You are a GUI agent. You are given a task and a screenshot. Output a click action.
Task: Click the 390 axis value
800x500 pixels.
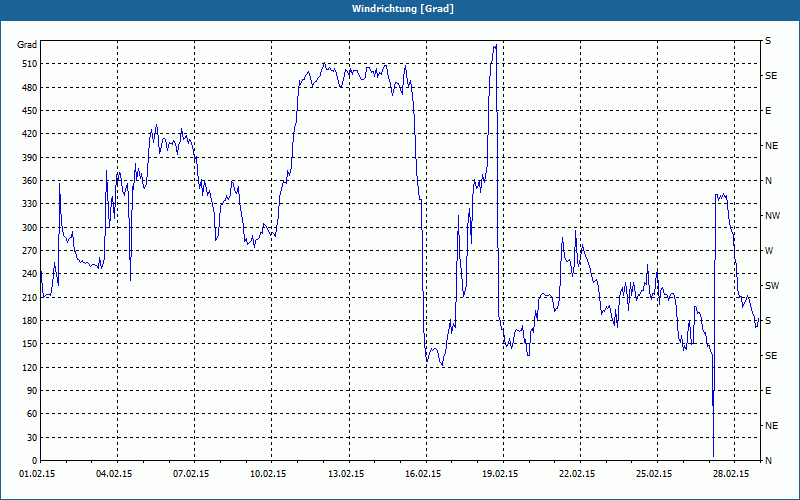pos(30,157)
